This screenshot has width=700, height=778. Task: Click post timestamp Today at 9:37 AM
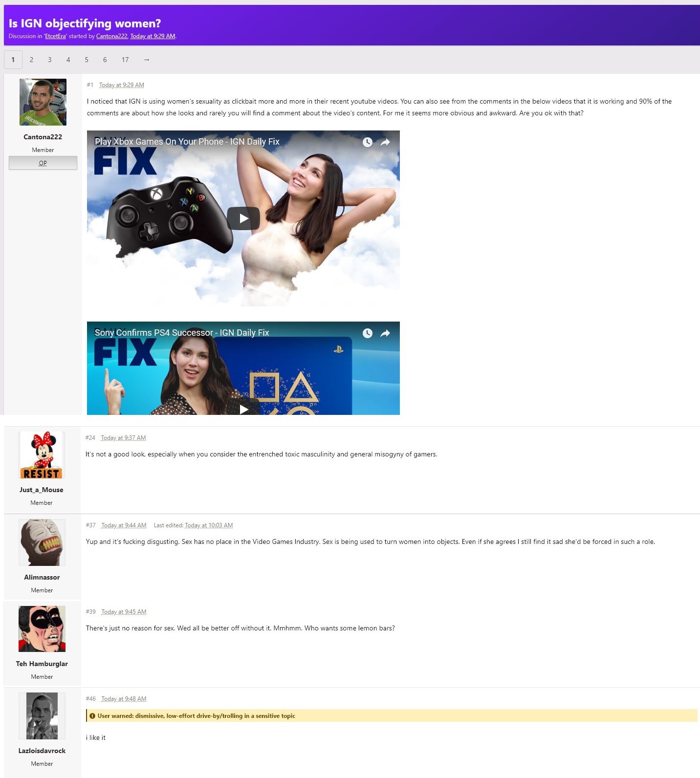click(124, 438)
